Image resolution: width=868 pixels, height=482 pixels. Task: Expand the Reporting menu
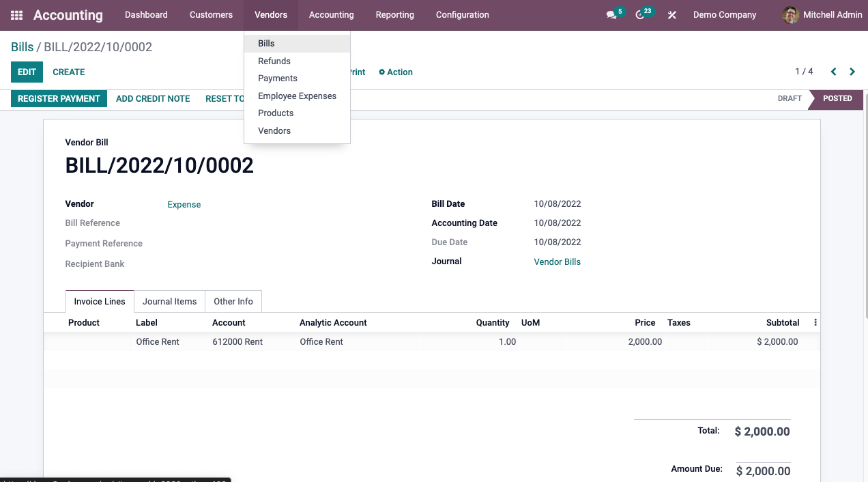click(394, 15)
